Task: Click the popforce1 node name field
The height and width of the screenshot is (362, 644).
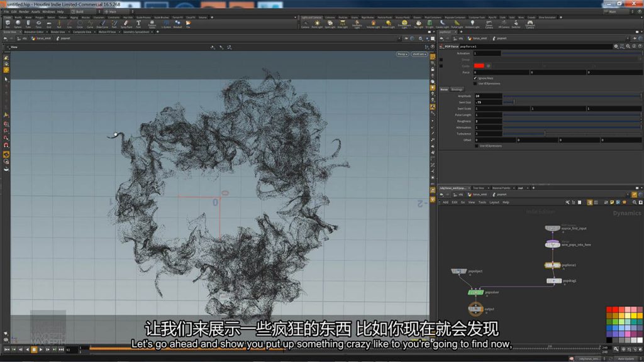Action: 536,47
